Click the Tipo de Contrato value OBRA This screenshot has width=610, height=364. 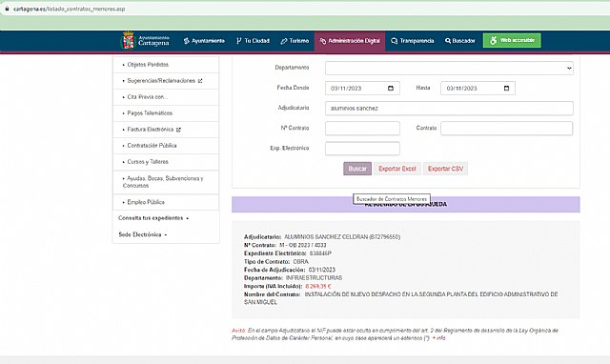[x=301, y=262]
